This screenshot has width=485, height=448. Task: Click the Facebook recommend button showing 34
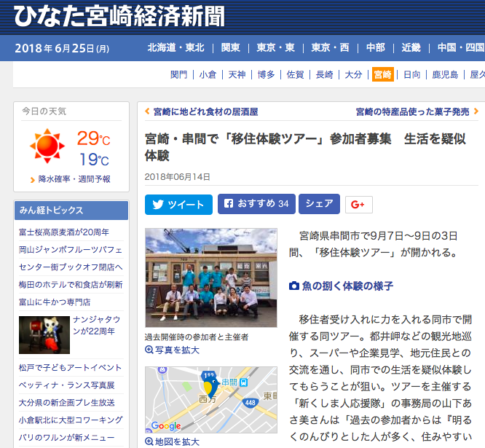tap(256, 204)
